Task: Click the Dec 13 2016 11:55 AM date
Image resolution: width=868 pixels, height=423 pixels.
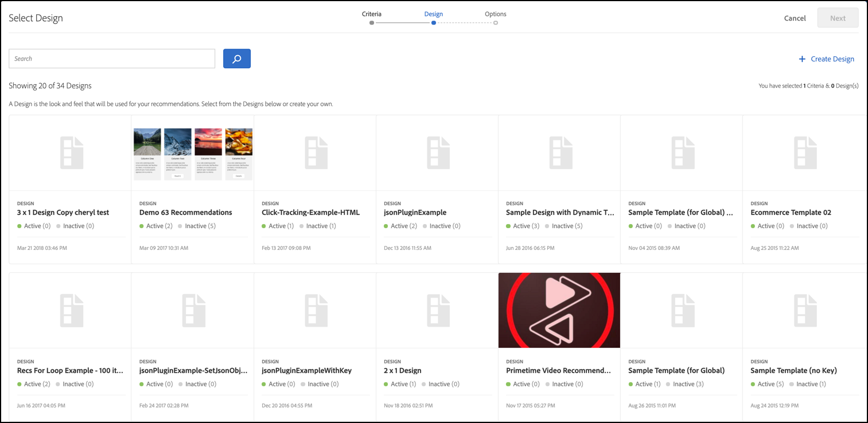Action: [x=407, y=248]
